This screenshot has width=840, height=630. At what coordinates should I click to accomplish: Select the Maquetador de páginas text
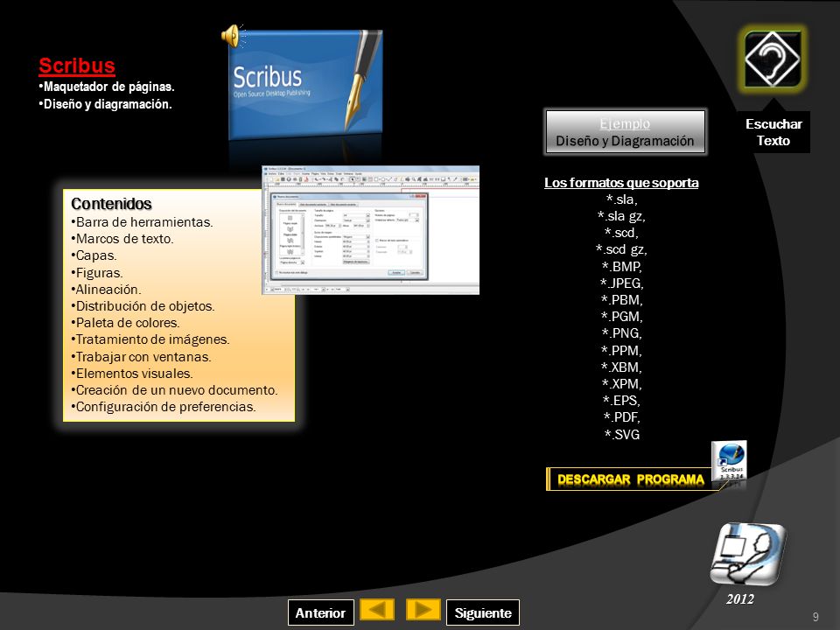107,87
